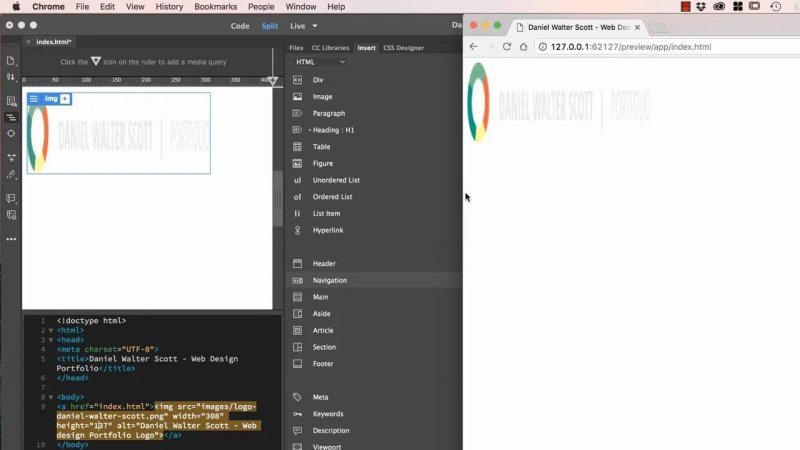Open the Live view options dropdown arrow
The height and width of the screenshot is (450, 800).
pos(315,26)
